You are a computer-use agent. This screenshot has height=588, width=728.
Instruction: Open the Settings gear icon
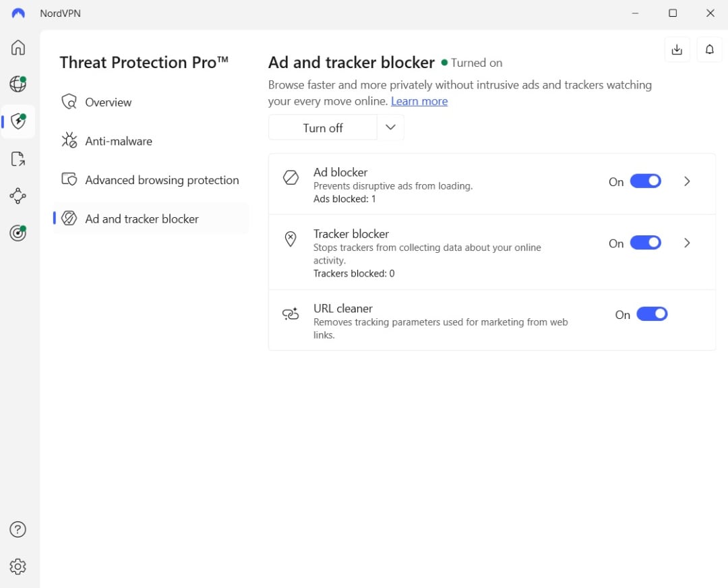point(18,566)
